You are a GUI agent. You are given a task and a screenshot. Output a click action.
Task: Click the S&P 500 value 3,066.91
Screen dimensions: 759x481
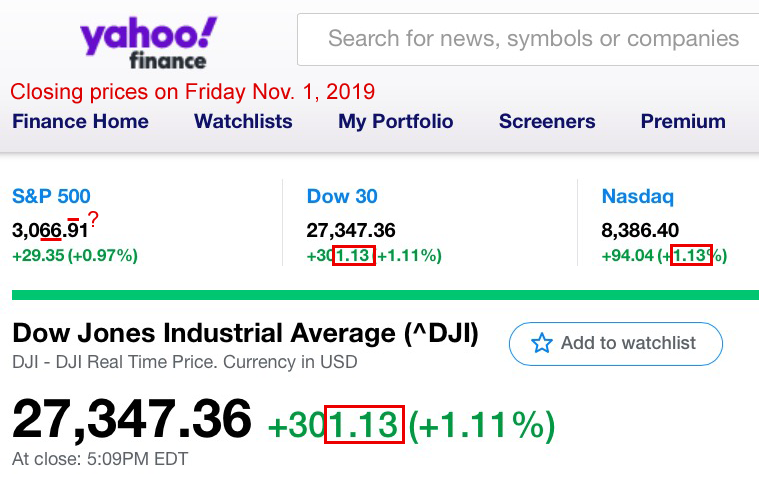pos(50,231)
